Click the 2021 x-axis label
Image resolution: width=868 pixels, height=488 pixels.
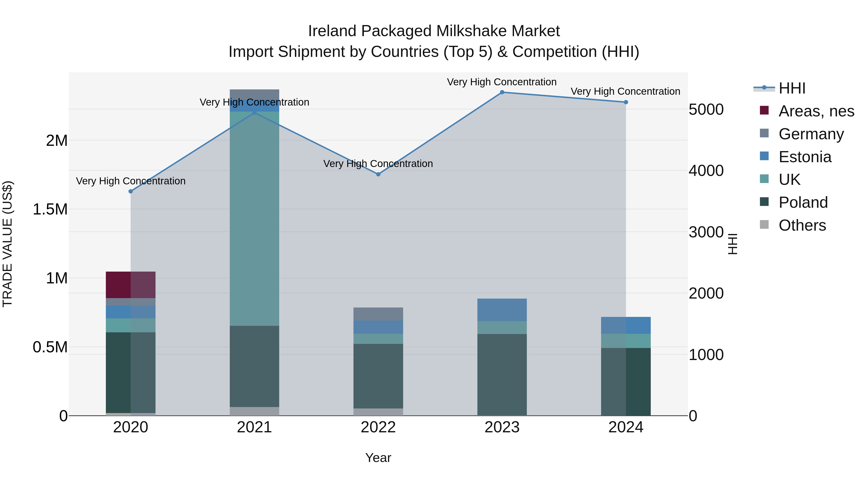click(254, 427)
